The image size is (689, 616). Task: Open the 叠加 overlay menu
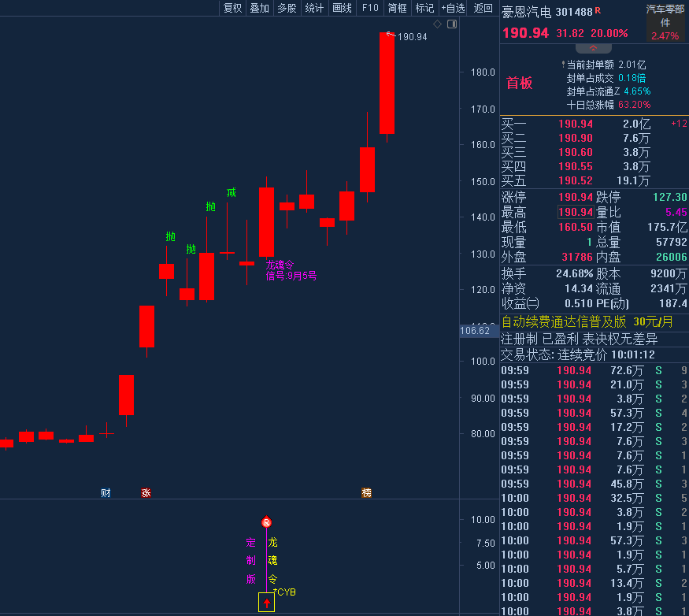(x=259, y=8)
